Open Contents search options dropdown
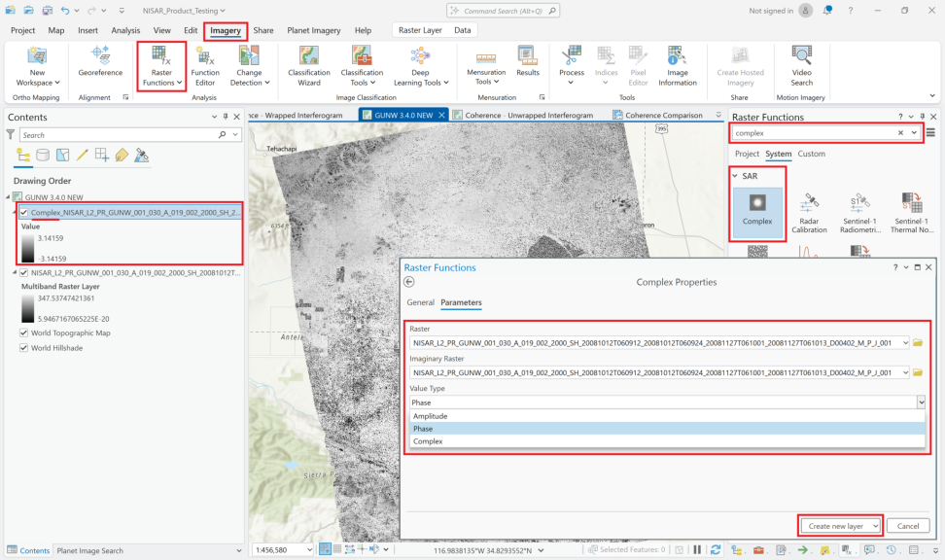This screenshot has width=945, height=560. click(235, 134)
